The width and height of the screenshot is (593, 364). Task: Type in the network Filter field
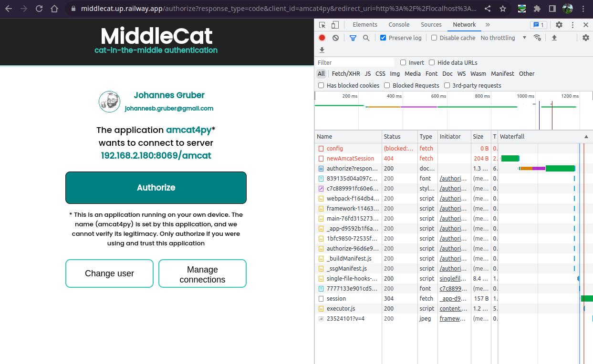point(355,62)
